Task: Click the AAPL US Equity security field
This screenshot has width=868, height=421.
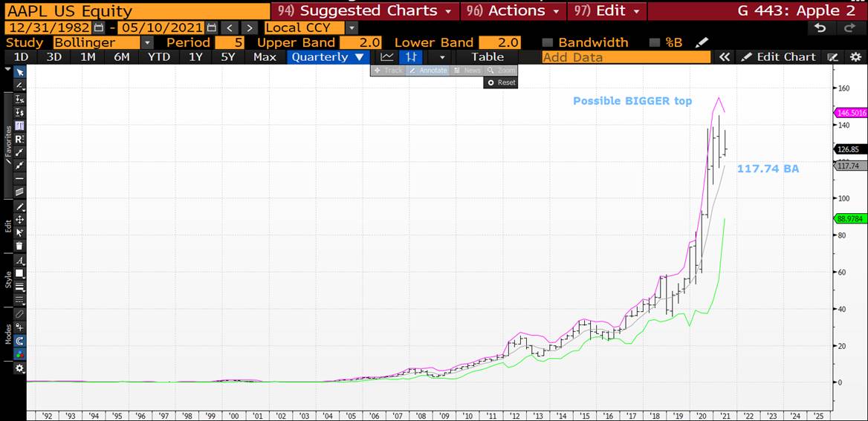Action: (137, 11)
